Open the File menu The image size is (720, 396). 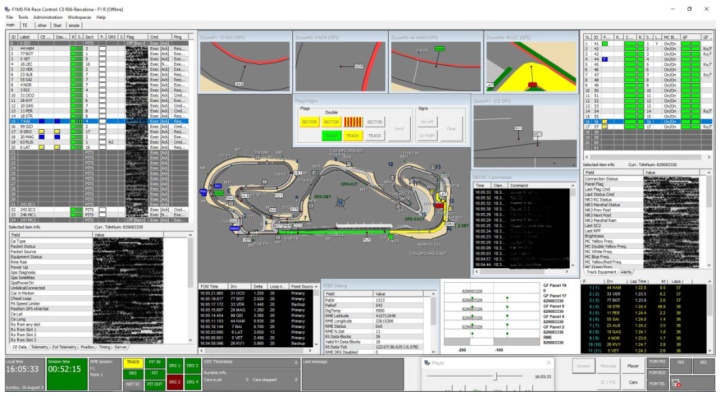click(9, 17)
